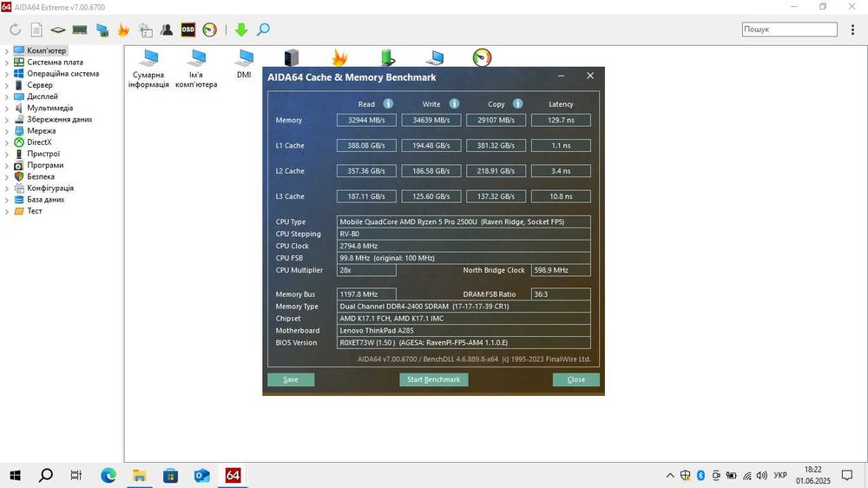Click the Bluetooth tray icon
Viewport: 868px width, 488px height.
pyautogui.click(x=700, y=475)
